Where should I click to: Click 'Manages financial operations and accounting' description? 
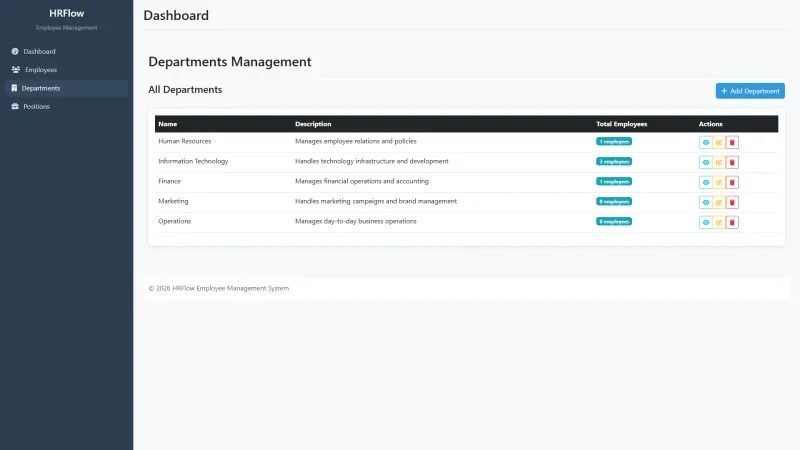point(362,181)
